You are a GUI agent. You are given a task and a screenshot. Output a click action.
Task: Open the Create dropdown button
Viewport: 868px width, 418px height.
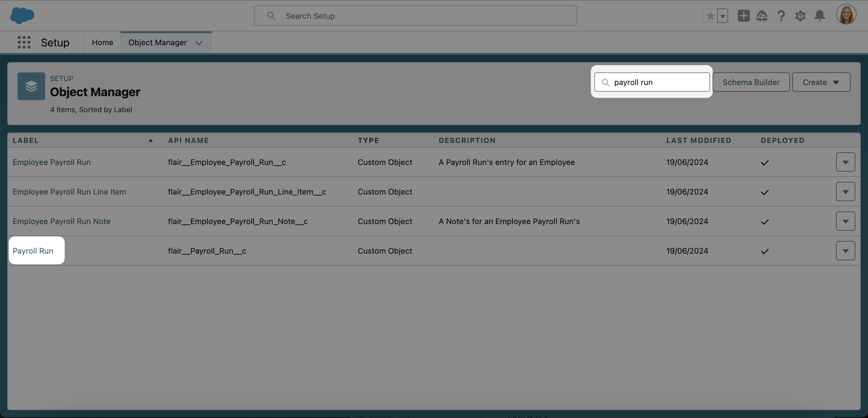821,82
